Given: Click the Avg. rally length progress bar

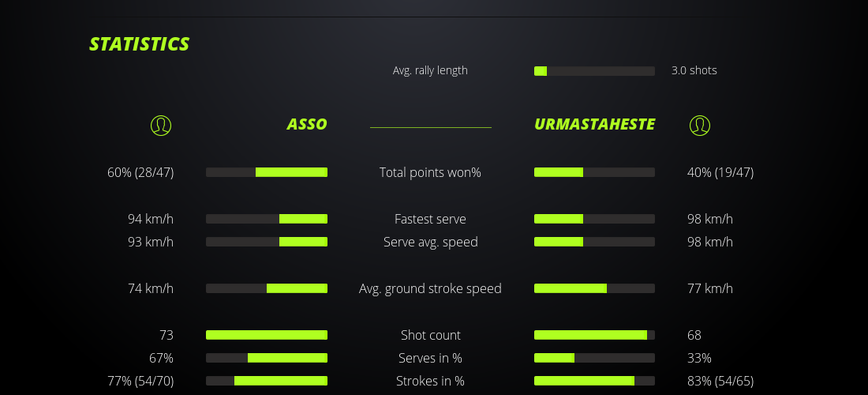Looking at the screenshot, I should (x=594, y=71).
